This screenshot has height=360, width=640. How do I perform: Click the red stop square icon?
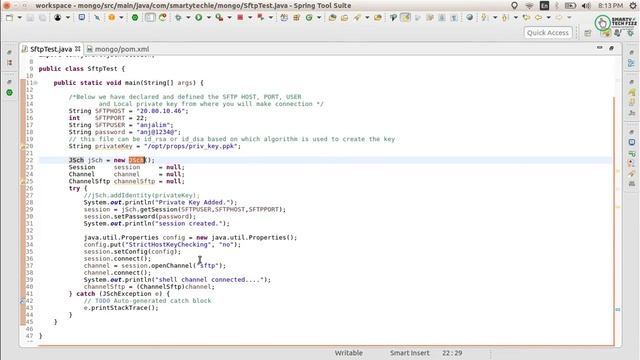coord(240,18)
